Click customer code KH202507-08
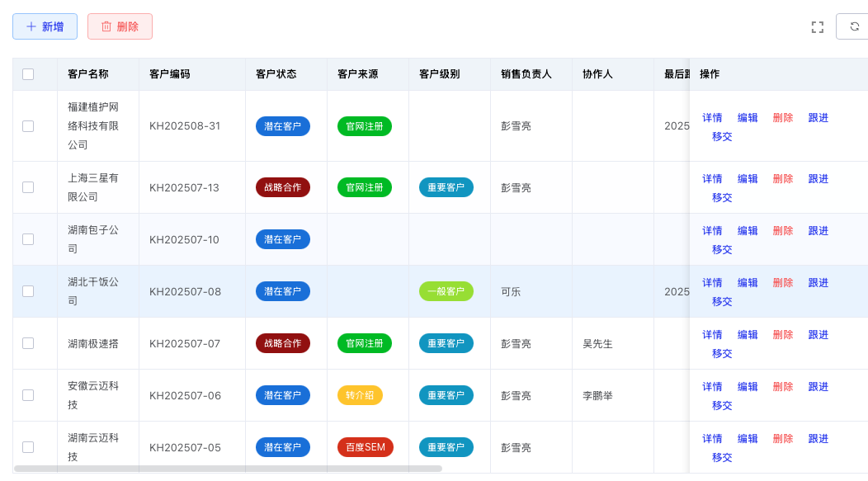 coord(185,292)
